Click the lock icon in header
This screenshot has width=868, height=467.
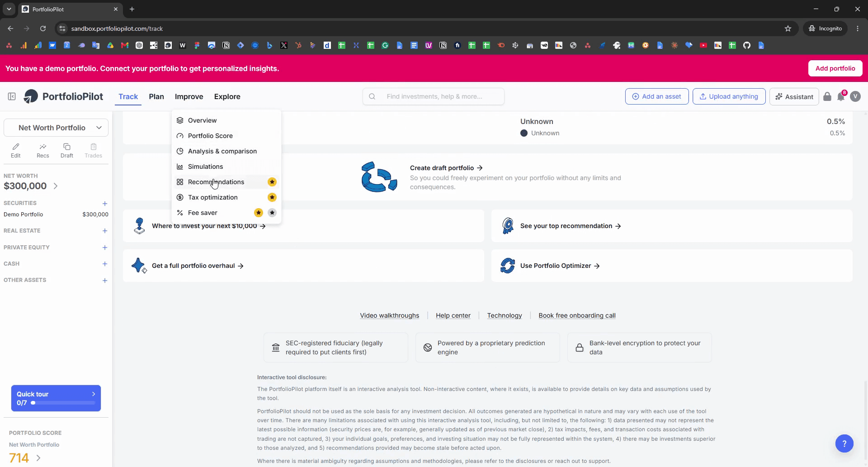(827, 96)
